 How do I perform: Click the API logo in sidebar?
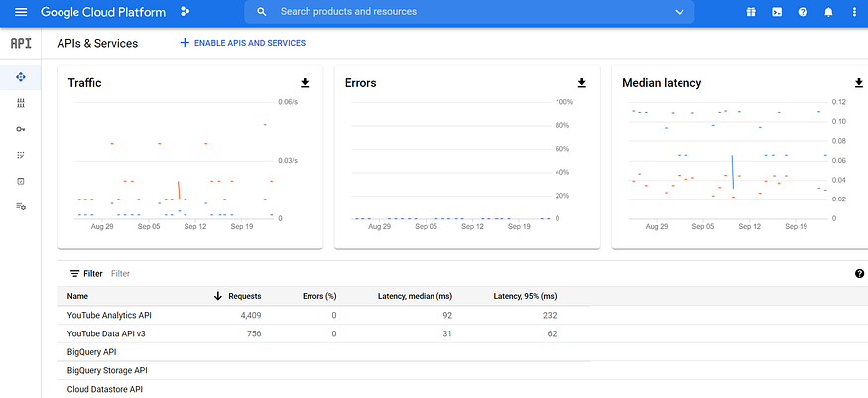[21, 44]
